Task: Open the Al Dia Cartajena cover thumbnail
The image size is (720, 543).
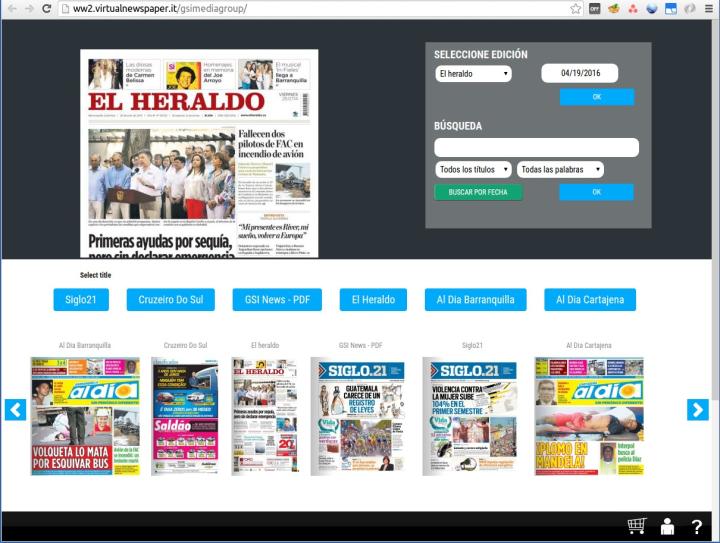Action: point(589,415)
